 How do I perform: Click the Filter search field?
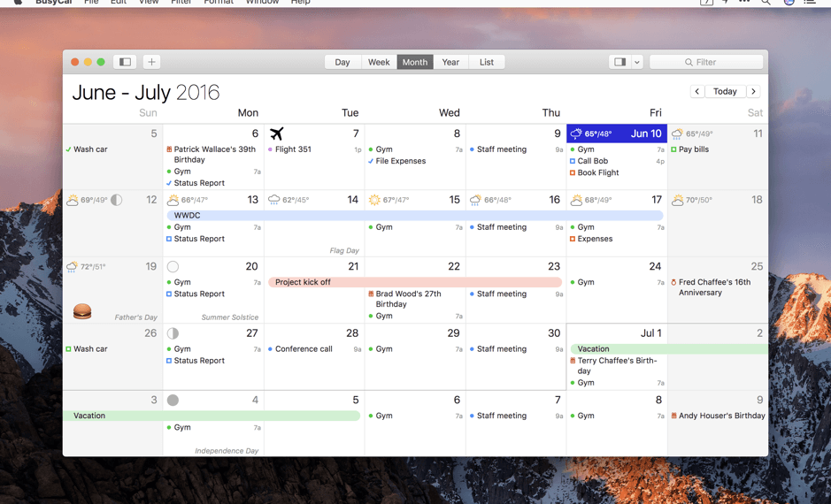point(706,62)
